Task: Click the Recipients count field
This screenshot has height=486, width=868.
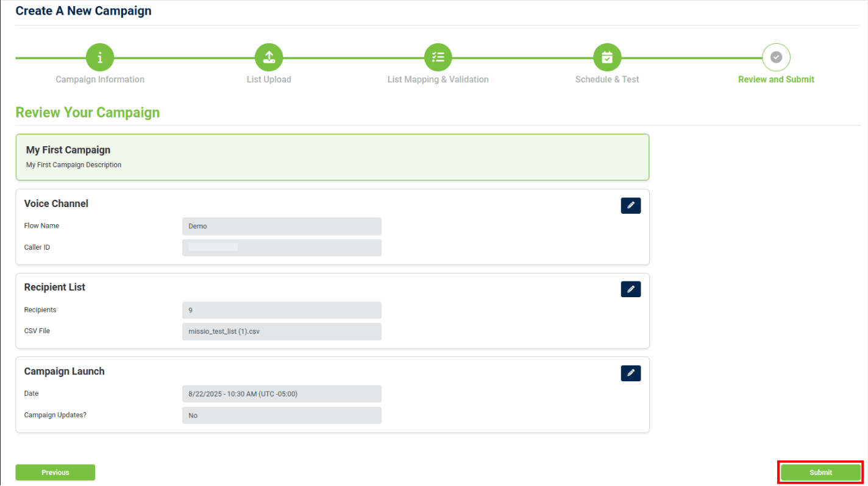Action: pyautogui.click(x=282, y=311)
